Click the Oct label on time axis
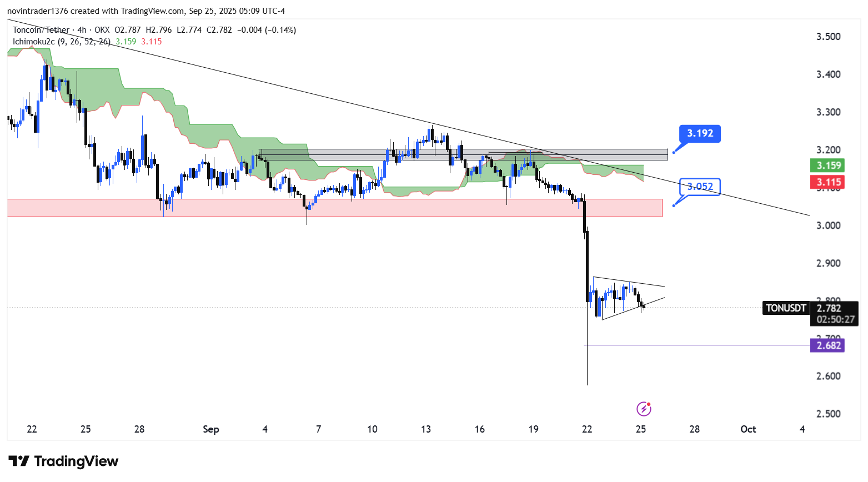 748,429
